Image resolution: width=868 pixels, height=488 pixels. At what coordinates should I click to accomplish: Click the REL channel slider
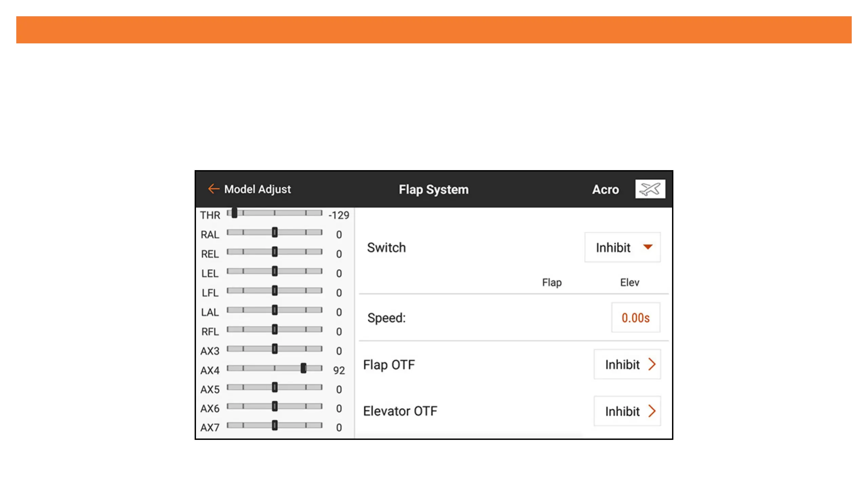[x=275, y=251]
